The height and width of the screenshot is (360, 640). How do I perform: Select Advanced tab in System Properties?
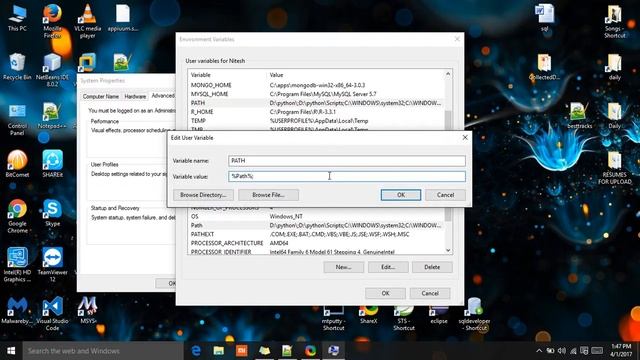(163, 96)
